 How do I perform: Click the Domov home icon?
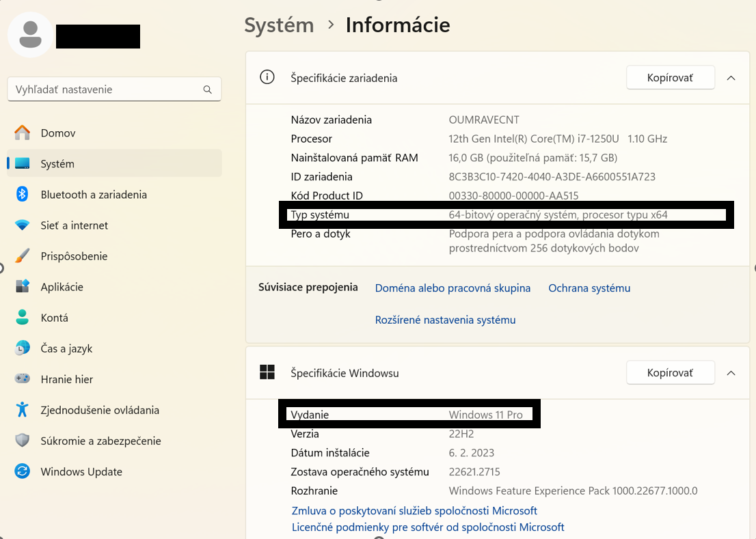(x=22, y=133)
